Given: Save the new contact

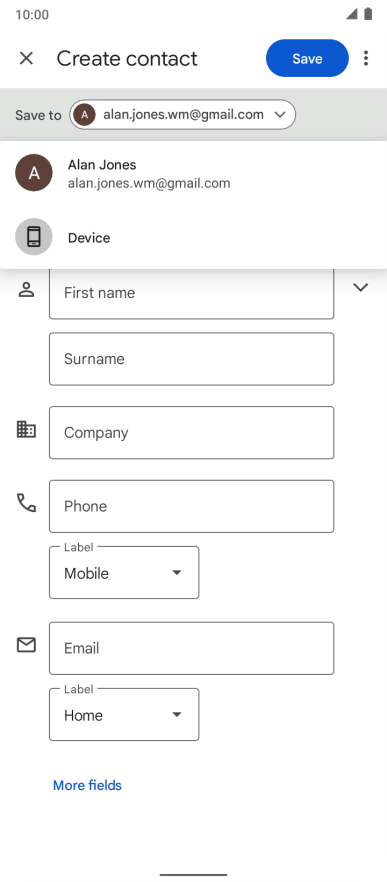Looking at the screenshot, I should click(x=307, y=58).
